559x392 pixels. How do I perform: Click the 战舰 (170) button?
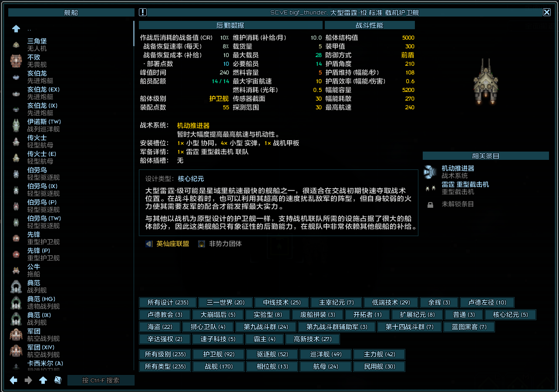(219, 367)
